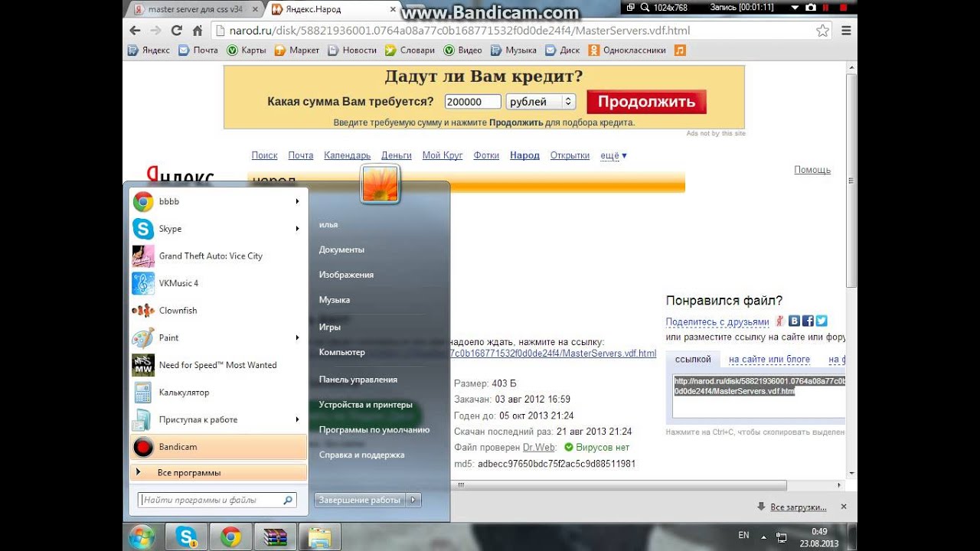Select на сайте или блоге tab
The width and height of the screenshot is (980, 551).
click(769, 359)
